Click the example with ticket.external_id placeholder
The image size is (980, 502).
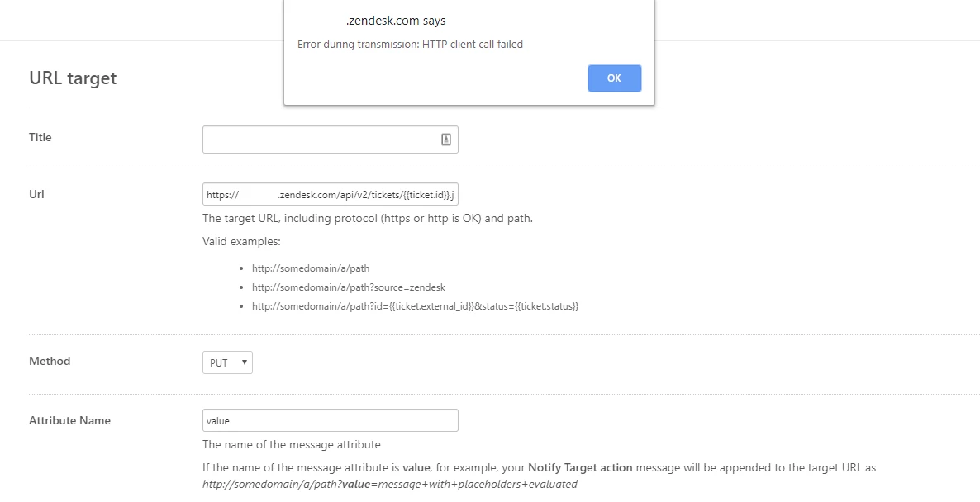[415, 306]
